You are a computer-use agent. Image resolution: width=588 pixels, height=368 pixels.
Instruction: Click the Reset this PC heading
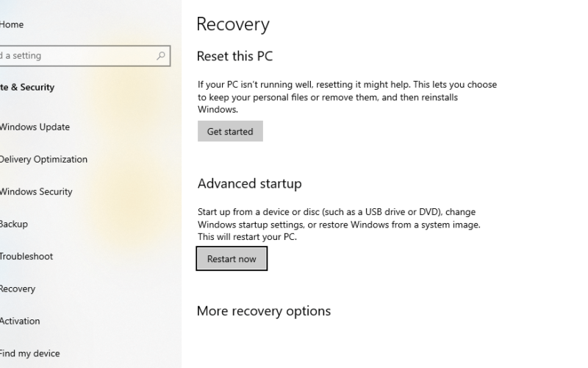pyautogui.click(x=234, y=57)
